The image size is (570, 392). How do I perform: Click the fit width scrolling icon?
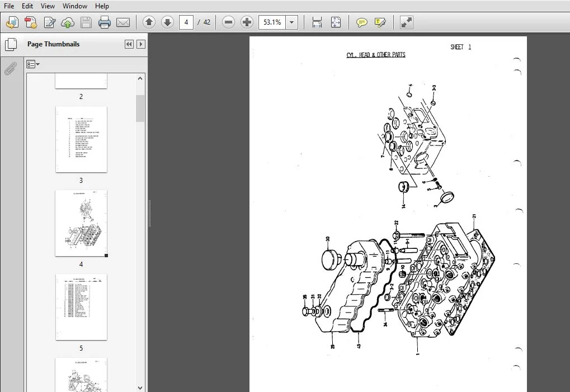(x=317, y=22)
